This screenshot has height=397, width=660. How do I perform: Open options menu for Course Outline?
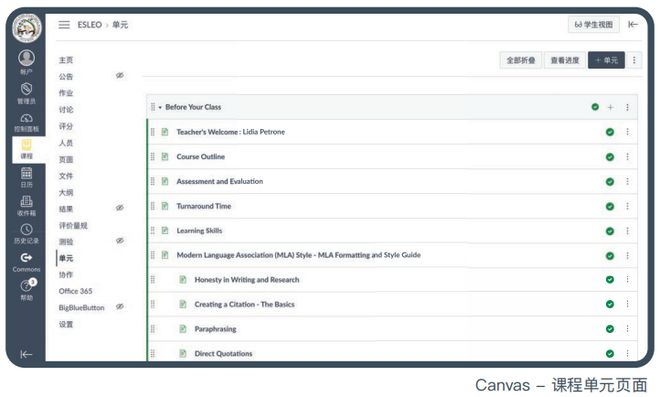pos(628,157)
